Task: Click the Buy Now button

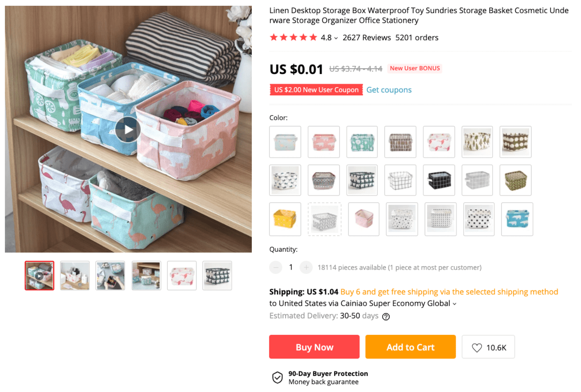Action: [314, 347]
